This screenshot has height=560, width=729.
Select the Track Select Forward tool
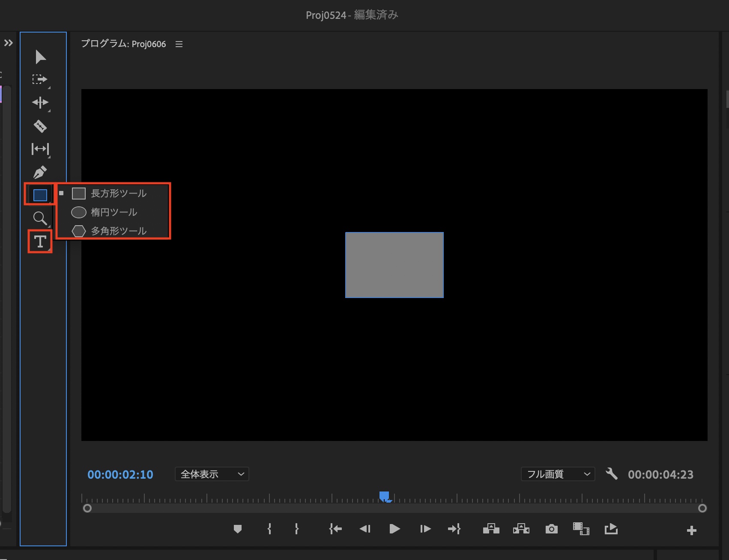[40, 79]
